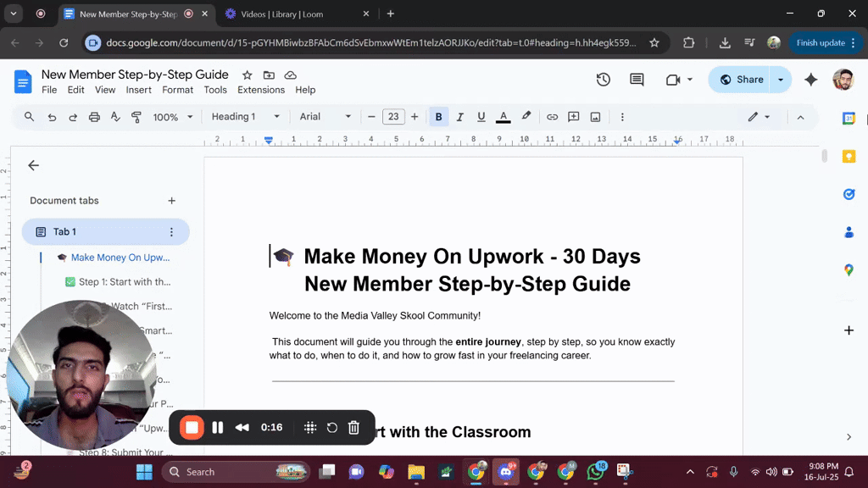Delete the Loom recording with the trash icon
This screenshot has width=868, height=488.
[353, 427]
